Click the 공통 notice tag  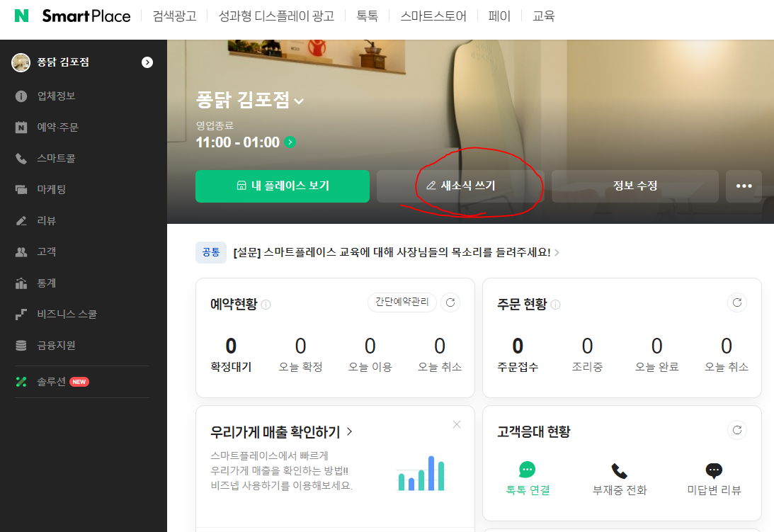211,252
